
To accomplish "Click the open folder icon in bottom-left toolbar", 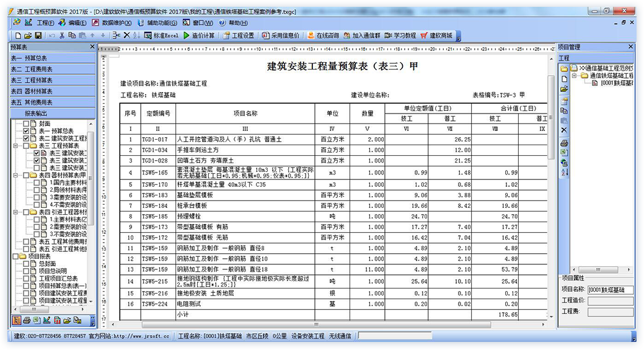I will coord(67,320).
